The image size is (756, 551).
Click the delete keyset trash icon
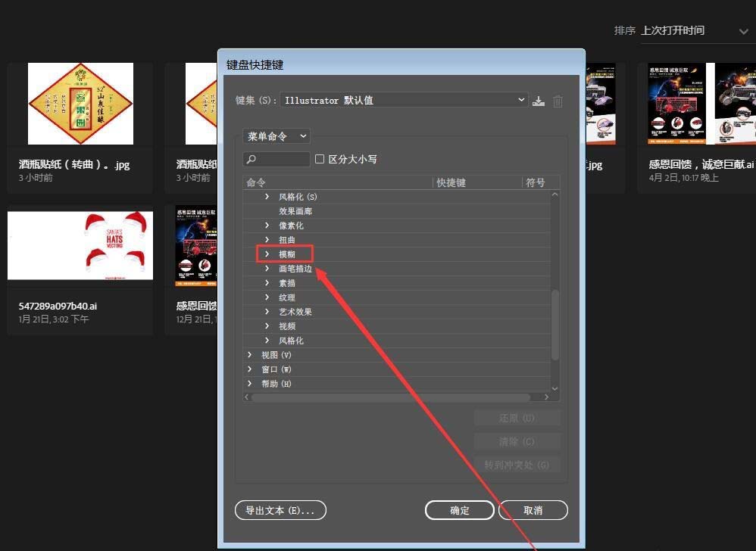[x=558, y=100]
